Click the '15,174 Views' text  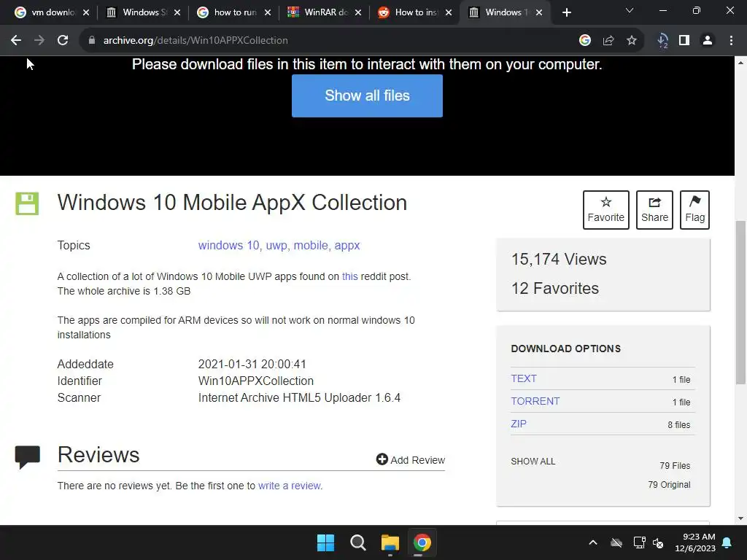pos(559,260)
